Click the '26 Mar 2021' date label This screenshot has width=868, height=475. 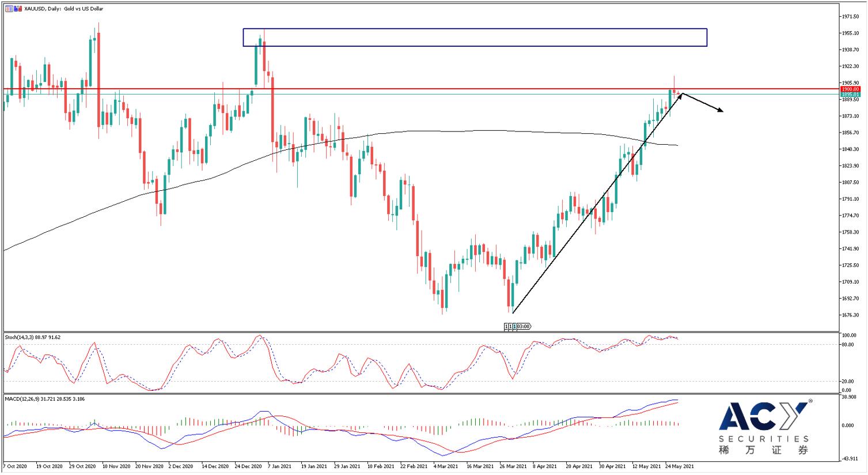(513, 466)
